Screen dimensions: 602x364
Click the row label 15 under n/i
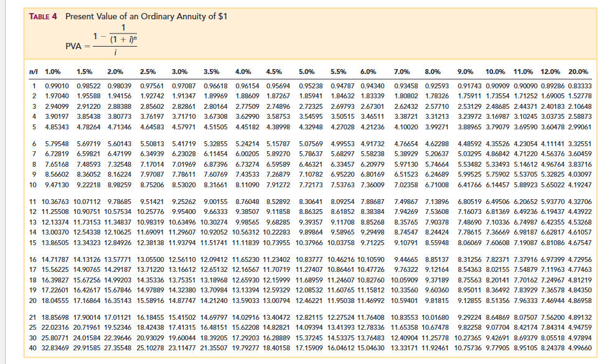33,243
